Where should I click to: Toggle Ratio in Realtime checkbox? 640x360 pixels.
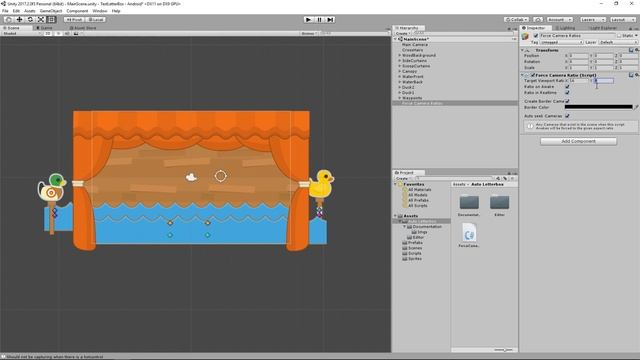(x=567, y=93)
